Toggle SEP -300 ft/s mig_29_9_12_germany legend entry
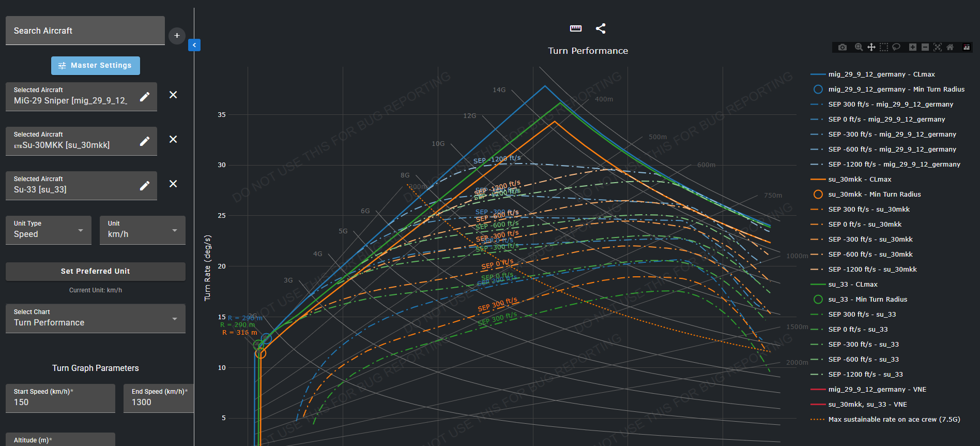The height and width of the screenshot is (446, 980). [884, 135]
